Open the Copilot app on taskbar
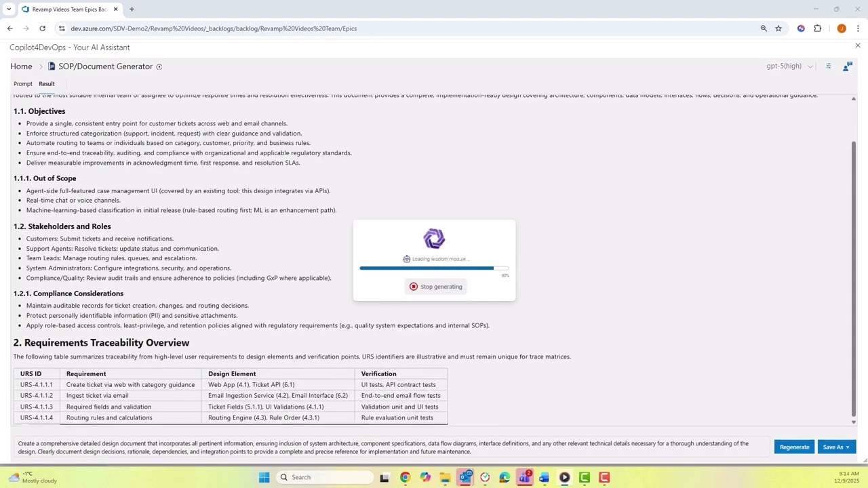This screenshot has width=868, height=488. click(x=425, y=477)
